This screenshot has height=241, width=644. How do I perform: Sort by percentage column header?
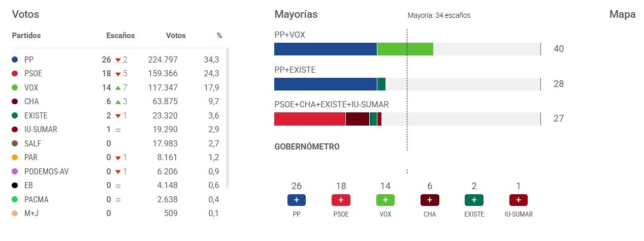219,36
